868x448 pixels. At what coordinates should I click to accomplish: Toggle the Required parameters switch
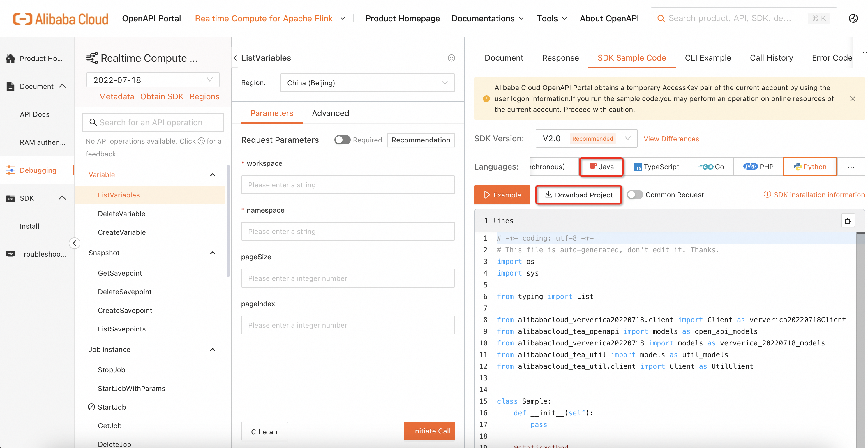tap(342, 140)
